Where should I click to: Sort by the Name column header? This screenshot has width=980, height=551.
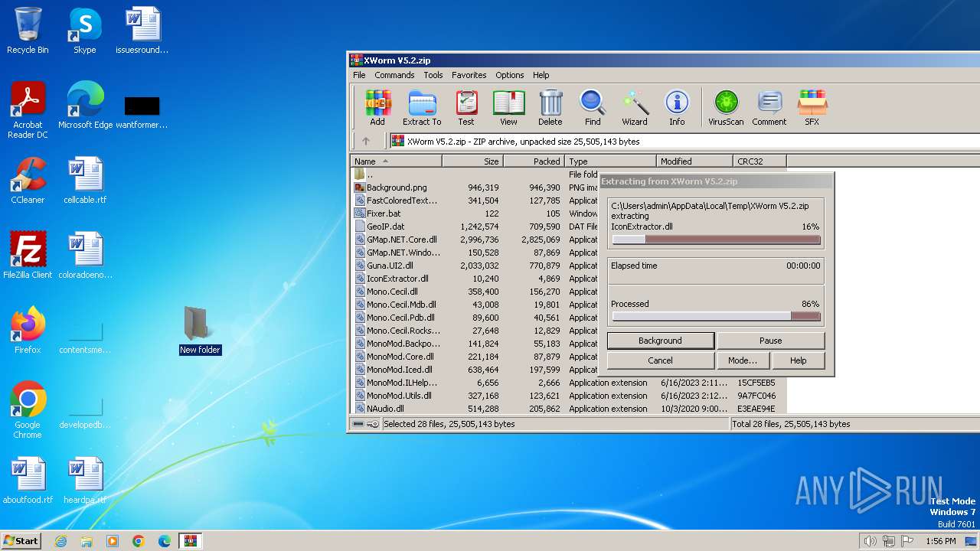(397, 161)
